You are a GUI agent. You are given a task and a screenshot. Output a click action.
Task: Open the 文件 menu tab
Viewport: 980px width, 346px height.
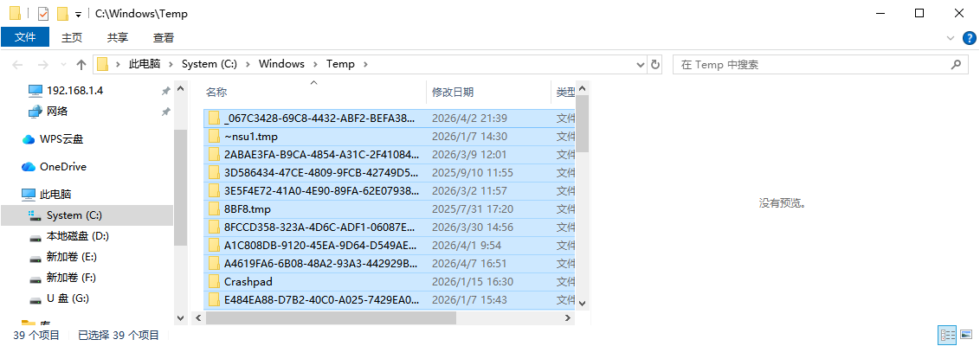tap(25, 37)
